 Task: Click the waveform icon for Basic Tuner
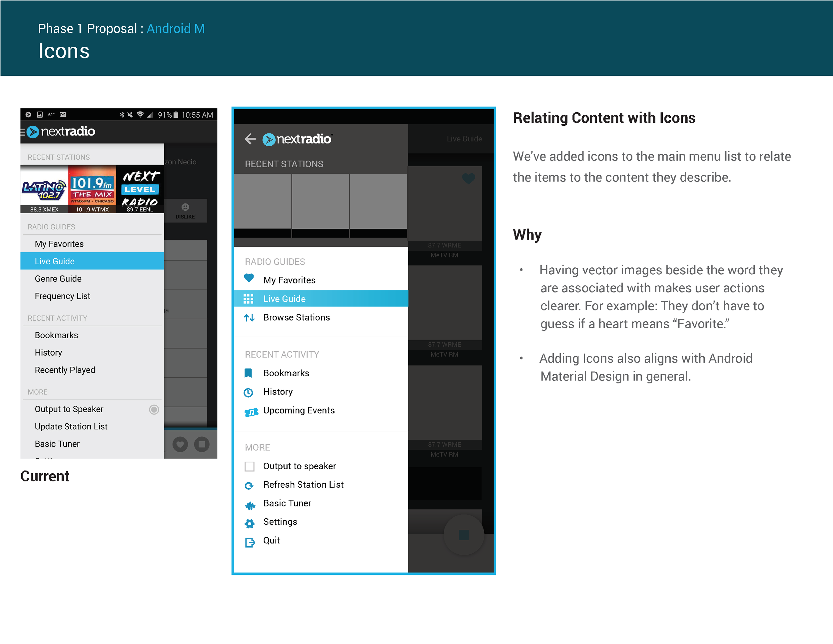point(250,506)
